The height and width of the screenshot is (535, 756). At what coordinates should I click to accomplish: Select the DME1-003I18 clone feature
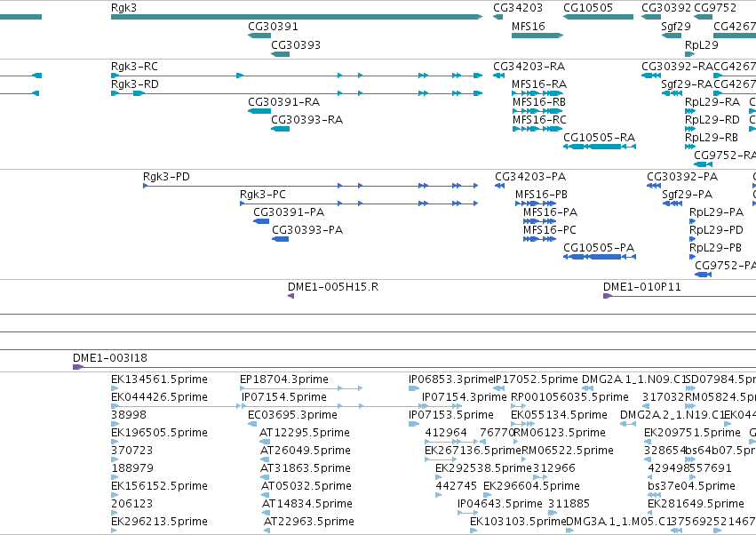tap(414, 367)
